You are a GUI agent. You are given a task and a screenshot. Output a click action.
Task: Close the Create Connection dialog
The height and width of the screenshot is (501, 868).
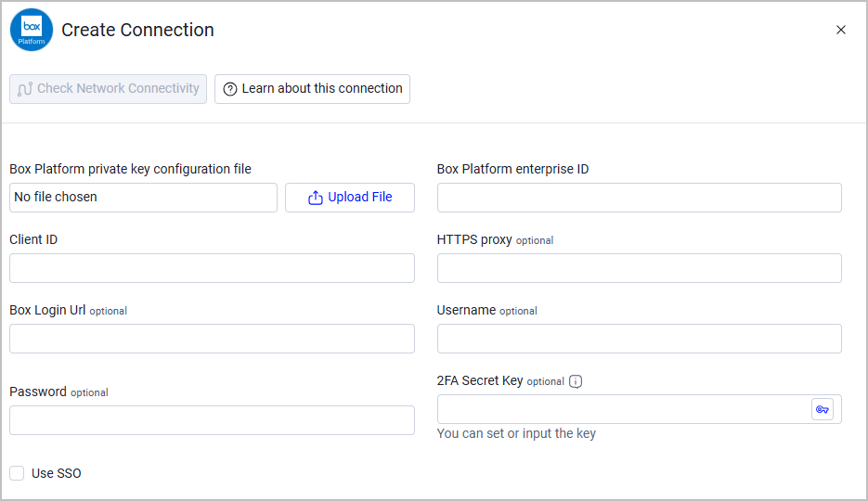point(840,30)
